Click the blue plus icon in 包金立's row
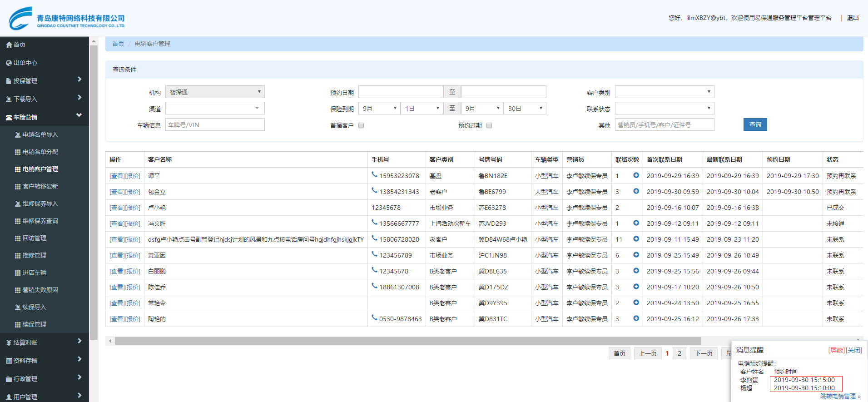This screenshot has height=402, width=868. [x=636, y=191]
